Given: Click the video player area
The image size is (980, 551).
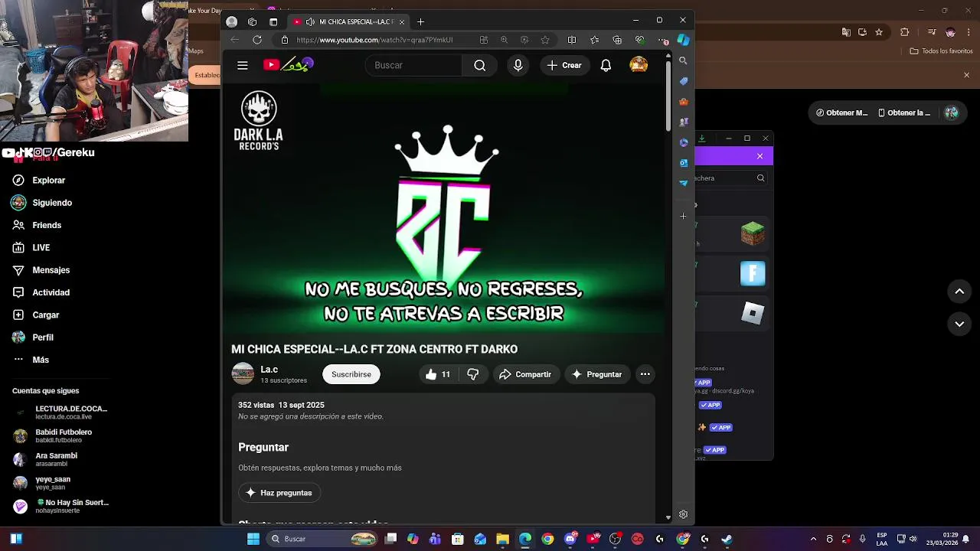Looking at the screenshot, I should click(x=443, y=207).
